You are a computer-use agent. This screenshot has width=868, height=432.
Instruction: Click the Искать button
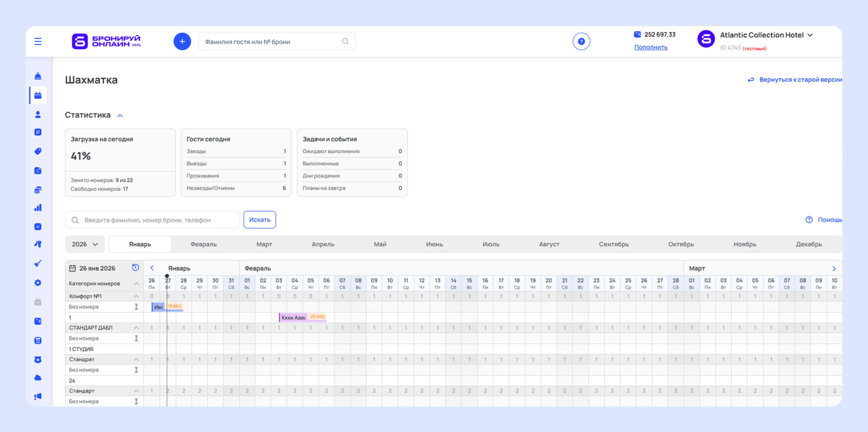pyautogui.click(x=259, y=220)
